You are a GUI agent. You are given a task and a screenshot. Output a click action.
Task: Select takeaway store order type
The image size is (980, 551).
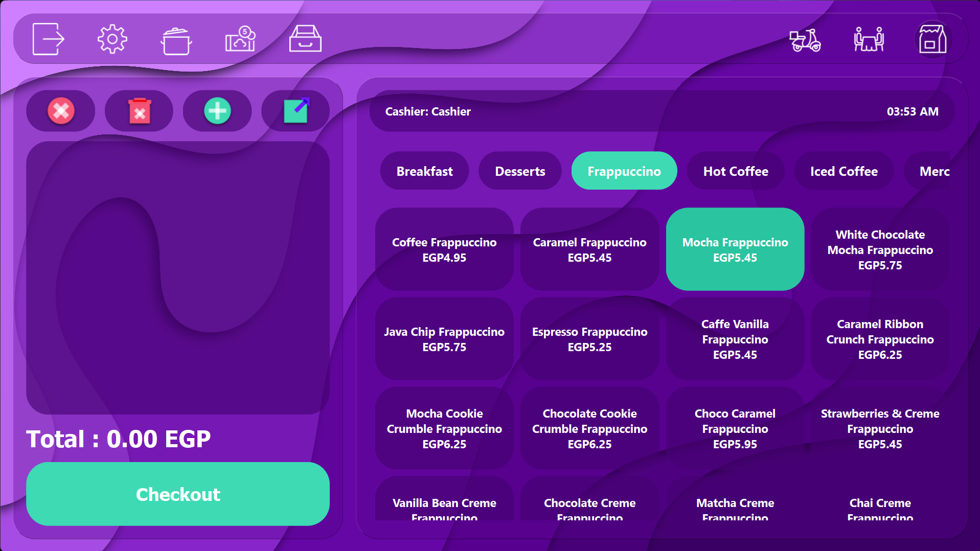932,39
